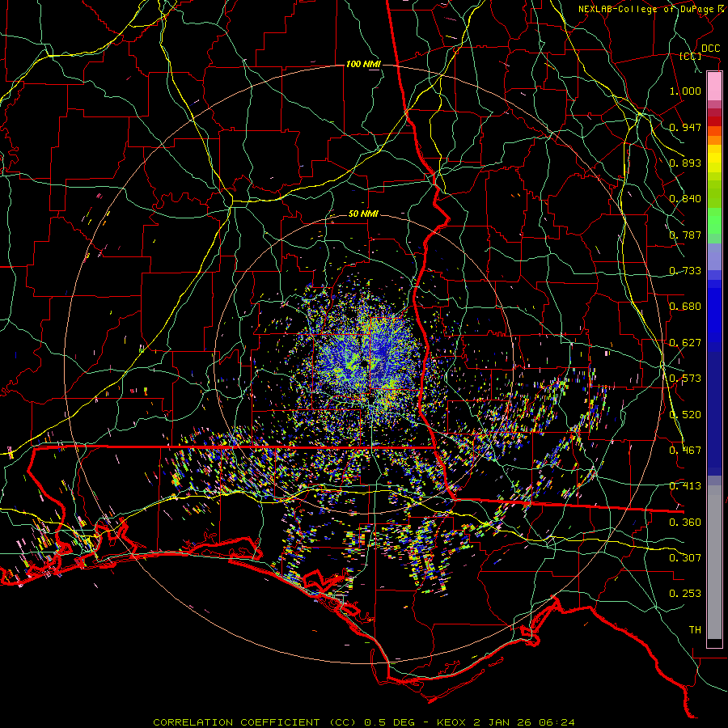Click the 0.253 legend value
Screen dimensions: 728x728
tap(685, 594)
